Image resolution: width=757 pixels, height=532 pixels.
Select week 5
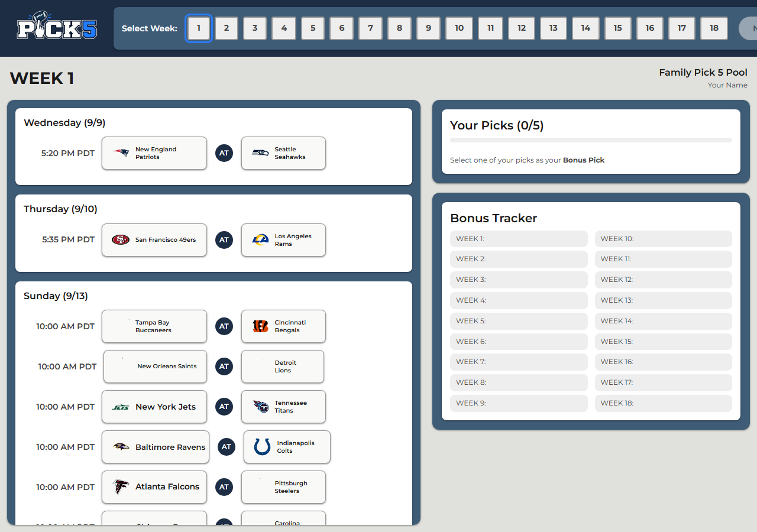click(313, 28)
